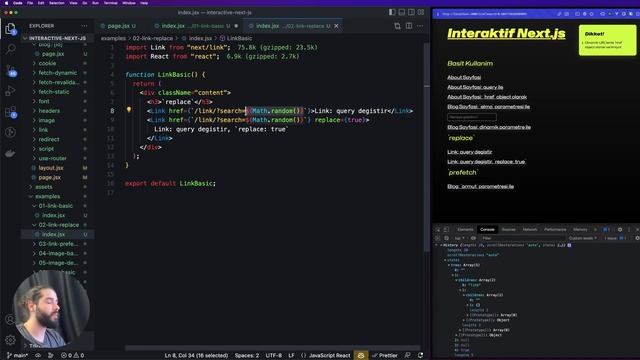Screen dimensions: 640x360
Task: Open the Explorer view in activity bar
Action: pos(11,29)
